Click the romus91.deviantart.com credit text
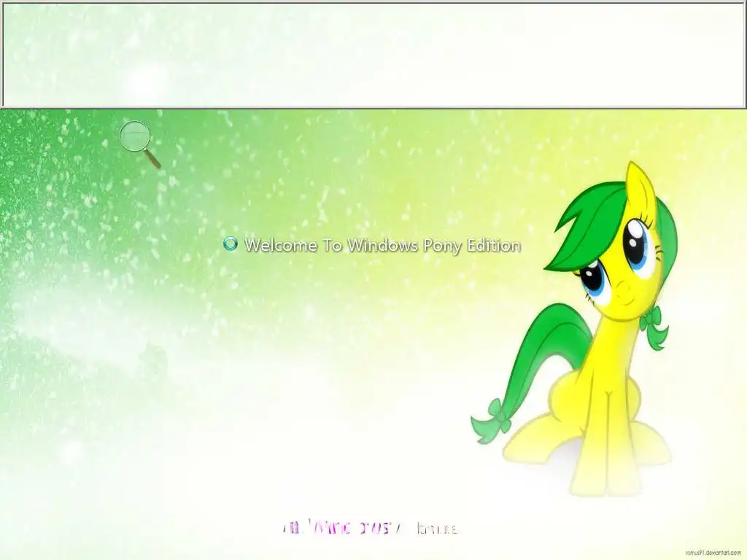The height and width of the screenshot is (560, 747). tap(714, 553)
